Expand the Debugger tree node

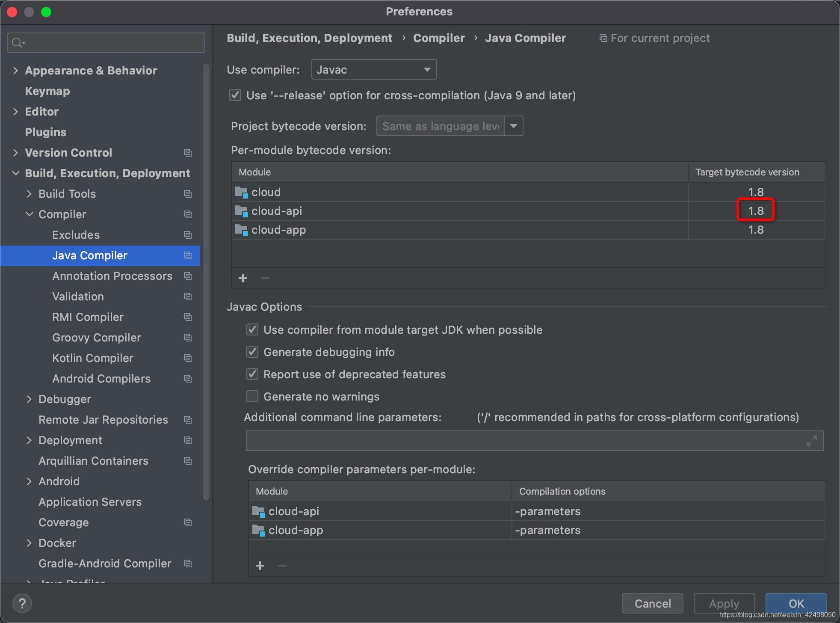(29, 399)
